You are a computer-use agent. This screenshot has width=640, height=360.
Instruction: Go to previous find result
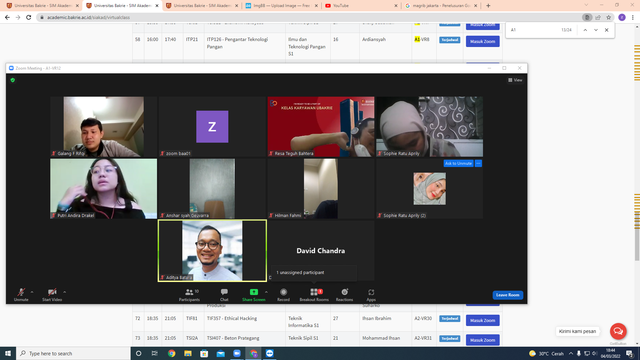pyautogui.click(x=585, y=30)
